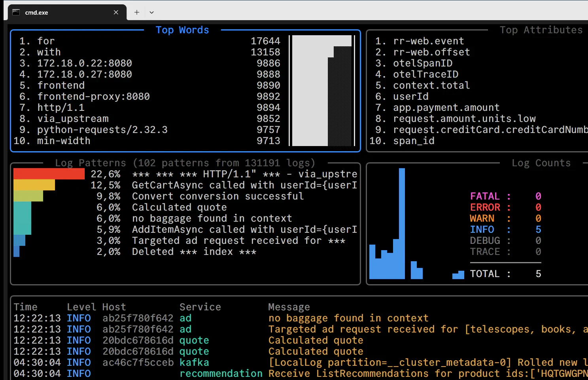Click attribute 'userId'
The width and height of the screenshot is (588, 380).
click(x=411, y=97)
